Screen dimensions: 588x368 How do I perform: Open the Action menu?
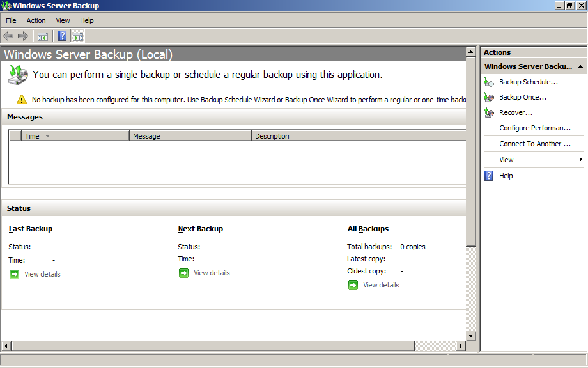coord(36,20)
